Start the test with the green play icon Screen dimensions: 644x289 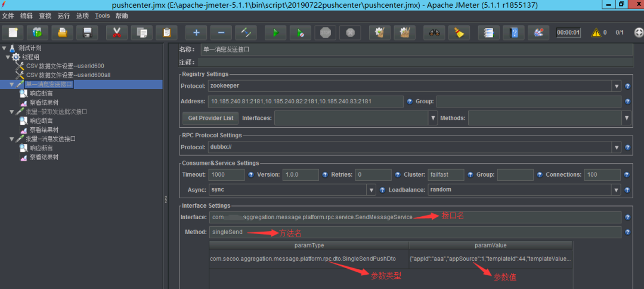click(x=275, y=32)
